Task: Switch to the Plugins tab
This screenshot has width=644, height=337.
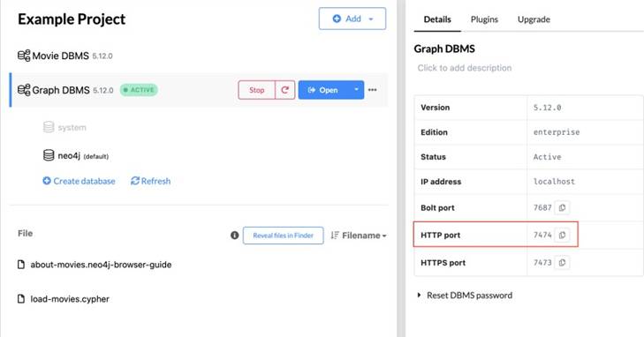Action: (x=484, y=19)
